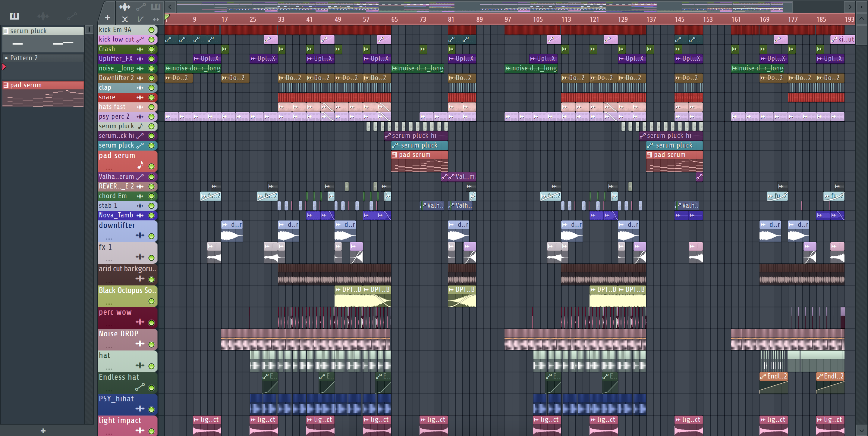868x436 pixels.
Task: Mute the hats fast track
Action: (x=152, y=107)
